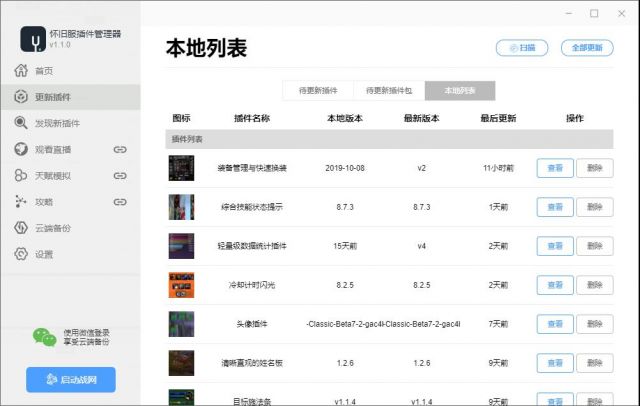Click the link icon beside 攻略

point(119,202)
